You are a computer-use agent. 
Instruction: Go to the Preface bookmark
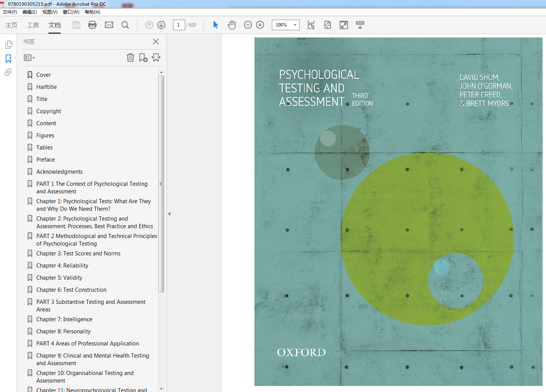pyautogui.click(x=45, y=160)
